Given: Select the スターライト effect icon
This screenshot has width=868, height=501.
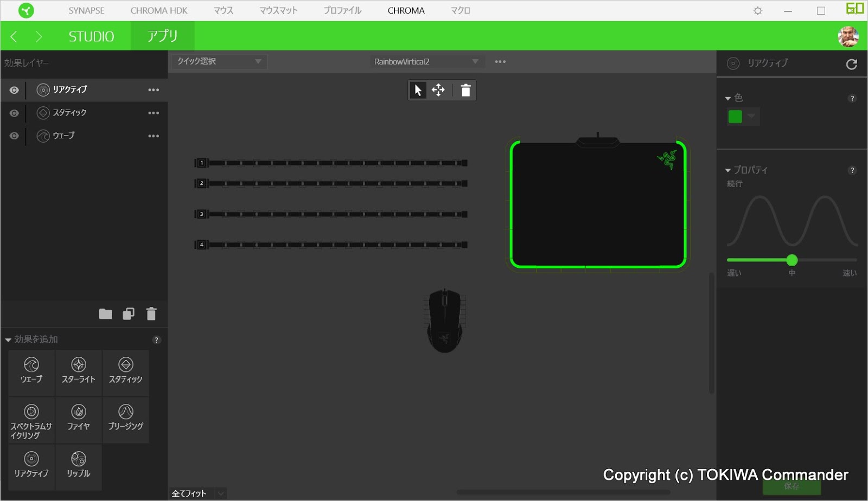Looking at the screenshot, I should click(x=78, y=372).
